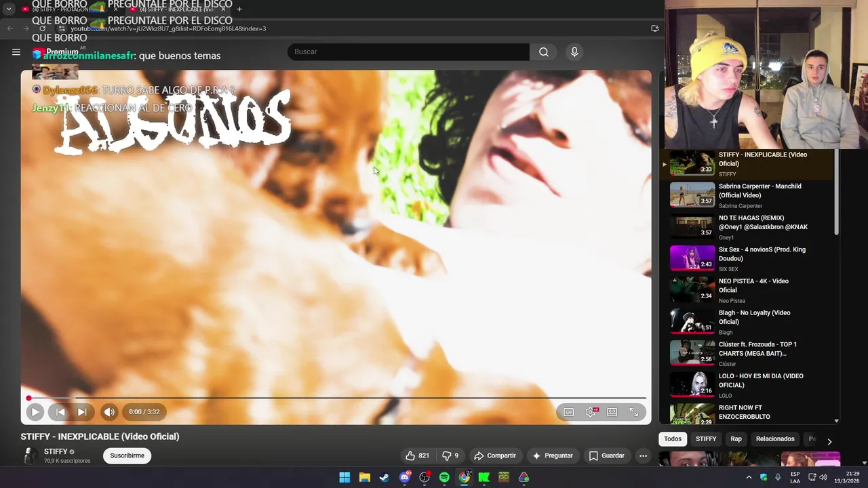Image resolution: width=868 pixels, height=488 pixels.
Task: Open Chrome from the taskbar
Action: [x=464, y=477]
